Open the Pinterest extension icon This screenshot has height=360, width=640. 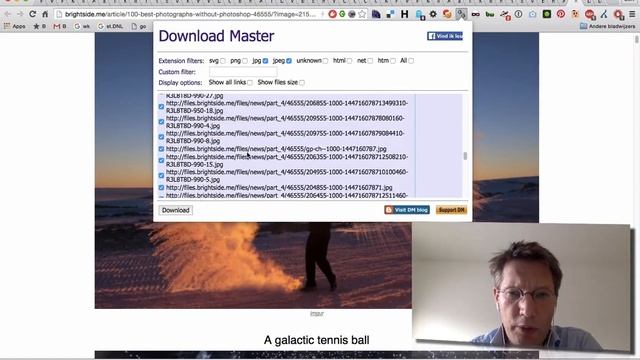pos(561,14)
